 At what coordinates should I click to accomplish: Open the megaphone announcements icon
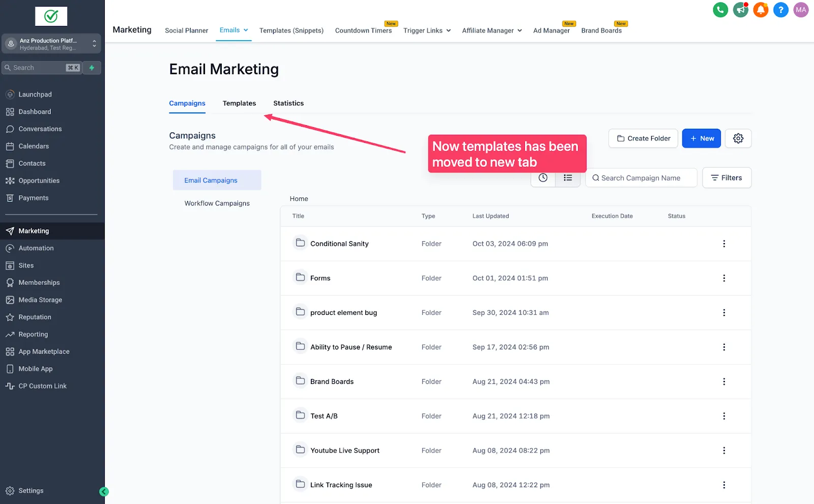click(x=741, y=10)
